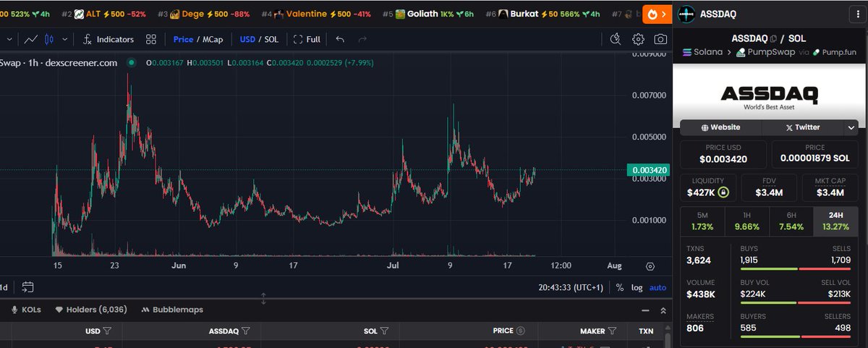This screenshot has width=868, height=348.
Task: Open the ASSDAQ Twitter button
Action: click(801, 127)
